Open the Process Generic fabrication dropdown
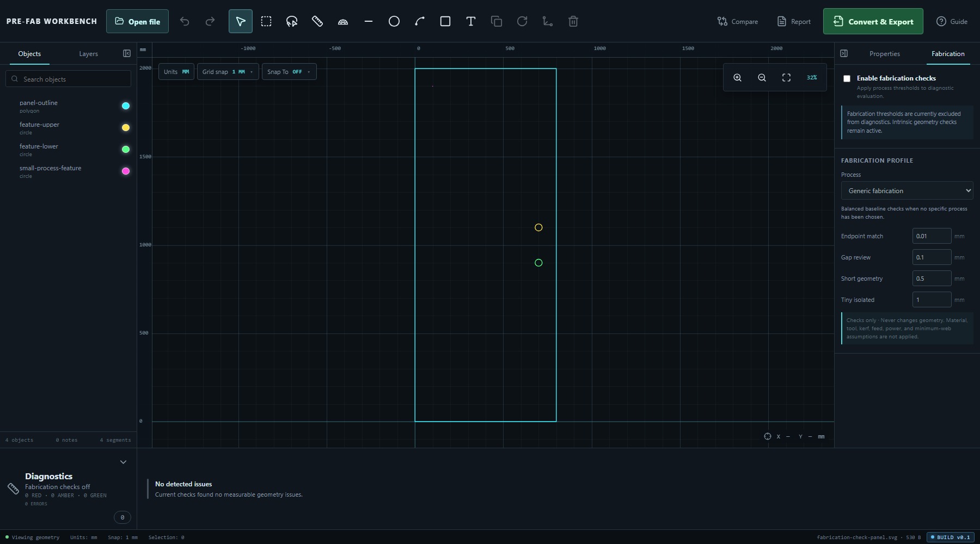 (907, 190)
